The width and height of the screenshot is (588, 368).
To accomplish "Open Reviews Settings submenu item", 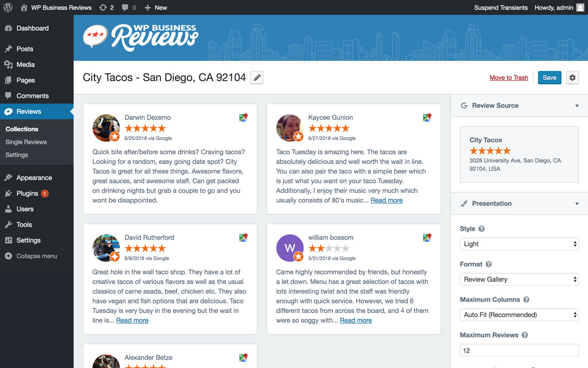I will (x=17, y=155).
